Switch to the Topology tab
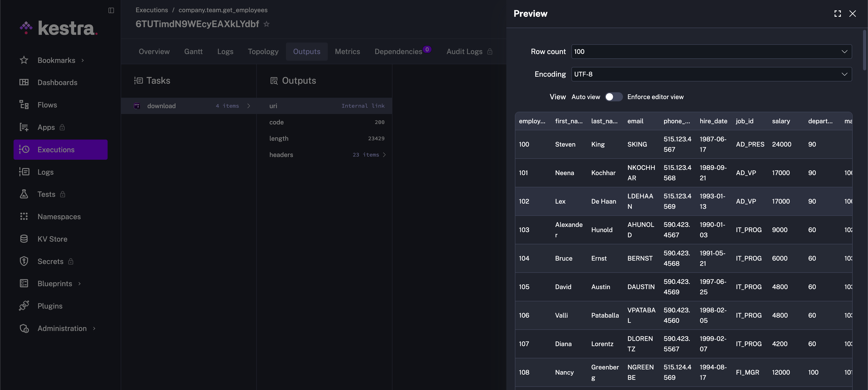The height and width of the screenshot is (390, 868). [263, 52]
